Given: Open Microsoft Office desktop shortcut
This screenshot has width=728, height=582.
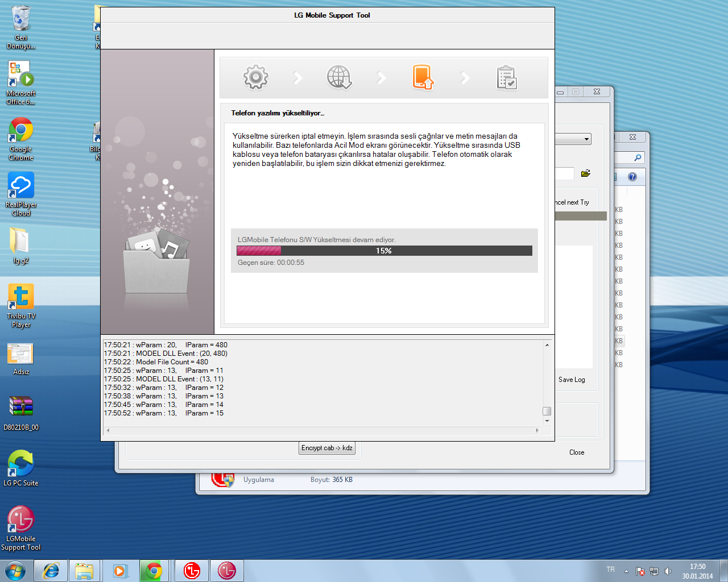Looking at the screenshot, I should click(x=21, y=83).
